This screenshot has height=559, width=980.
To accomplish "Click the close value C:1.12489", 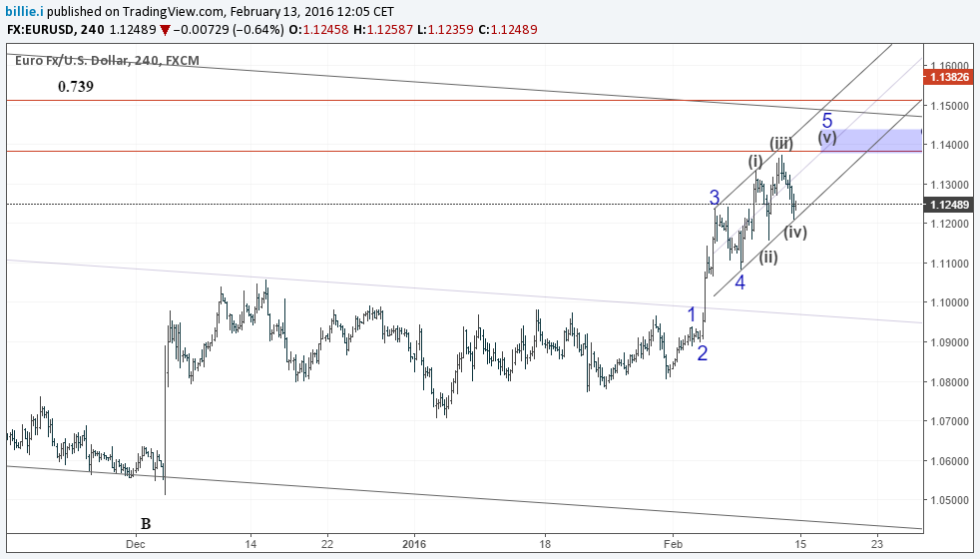I will [x=507, y=29].
